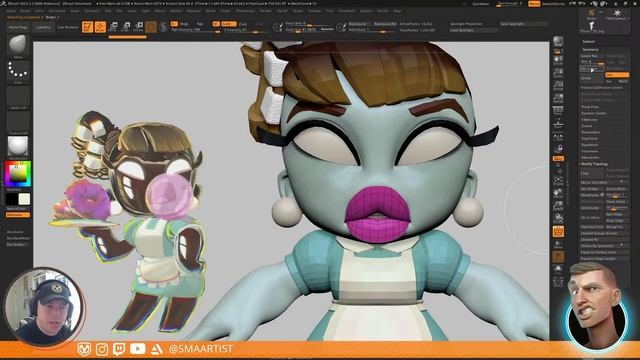Toggle Zsub sculpt mode
The width and height of the screenshot is (640, 360).
242,24
